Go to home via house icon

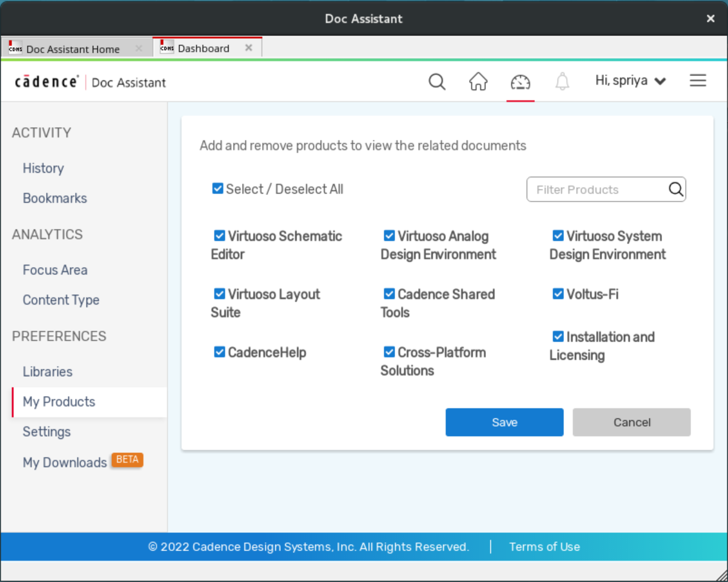pos(478,81)
